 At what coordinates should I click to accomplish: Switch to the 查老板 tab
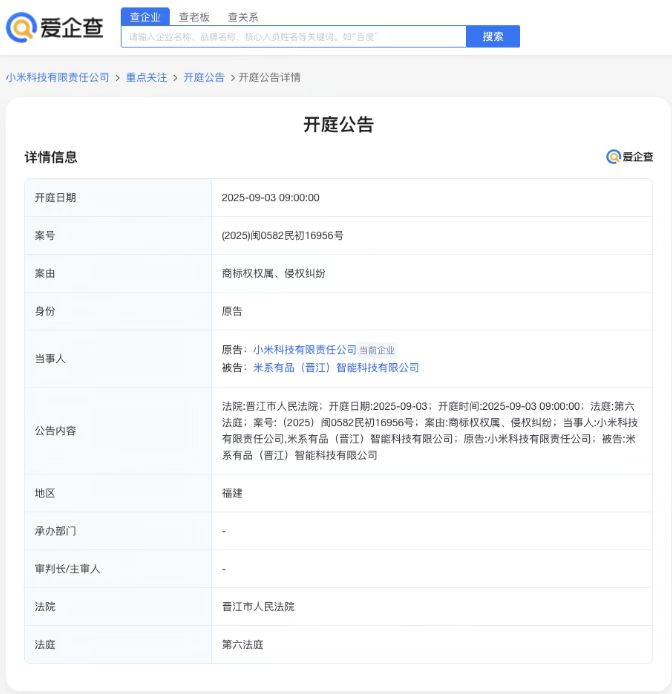point(194,17)
